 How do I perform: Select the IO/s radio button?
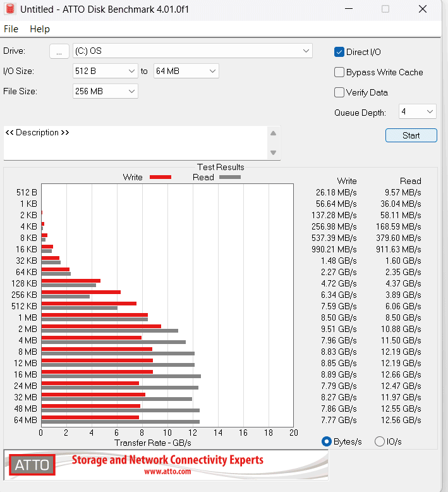tap(380, 441)
